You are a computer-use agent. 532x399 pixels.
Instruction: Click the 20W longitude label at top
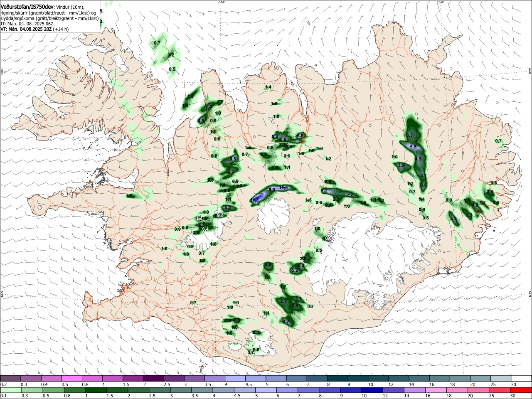coord(221,2)
